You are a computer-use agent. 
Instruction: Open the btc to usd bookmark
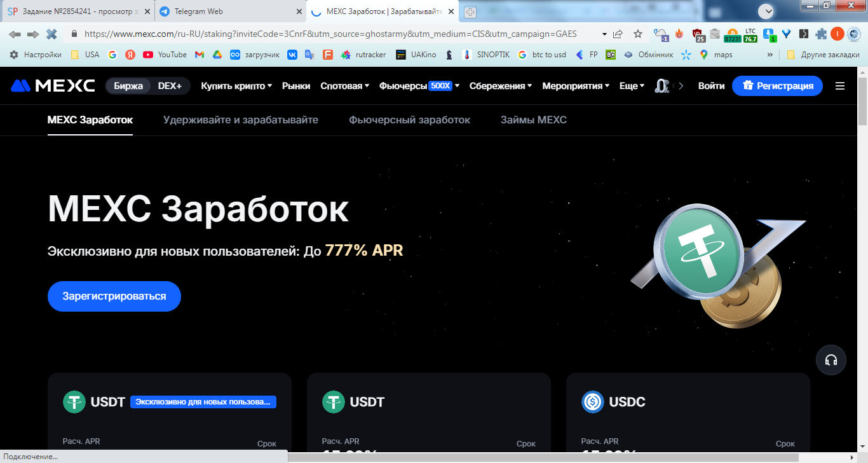pyautogui.click(x=542, y=55)
